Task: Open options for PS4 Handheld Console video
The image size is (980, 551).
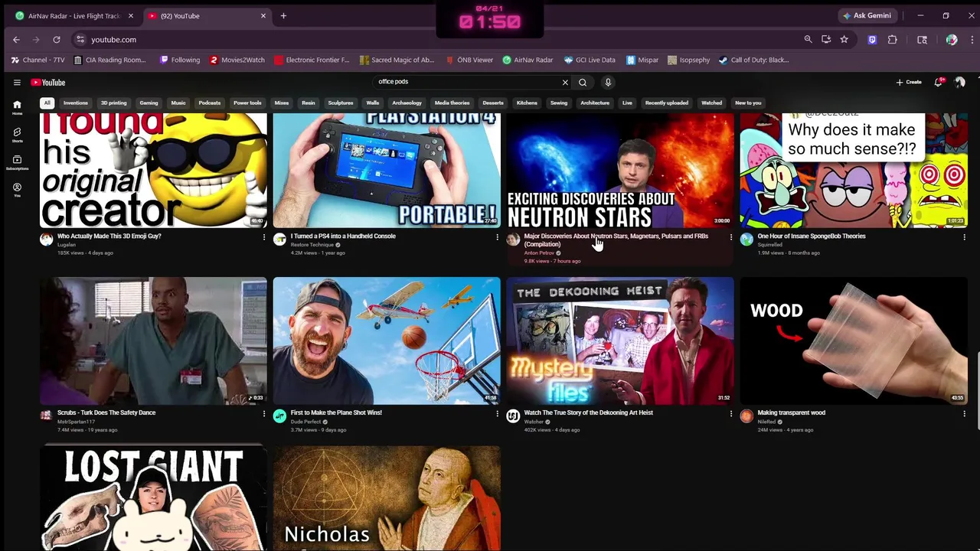Action: [x=497, y=237]
